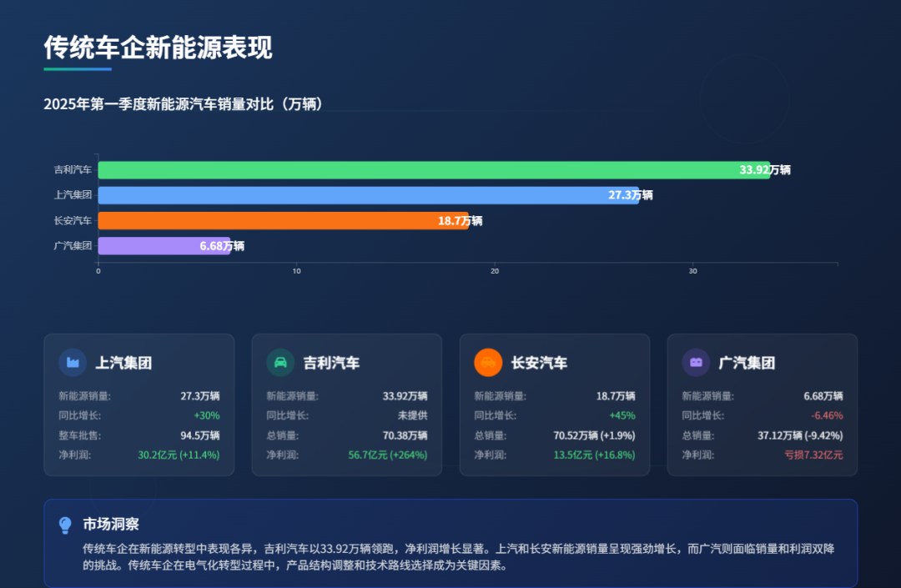Click the -6.46% growth value in 广汽集团 card
The height and width of the screenshot is (588, 901).
pyautogui.click(x=827, y=415)
